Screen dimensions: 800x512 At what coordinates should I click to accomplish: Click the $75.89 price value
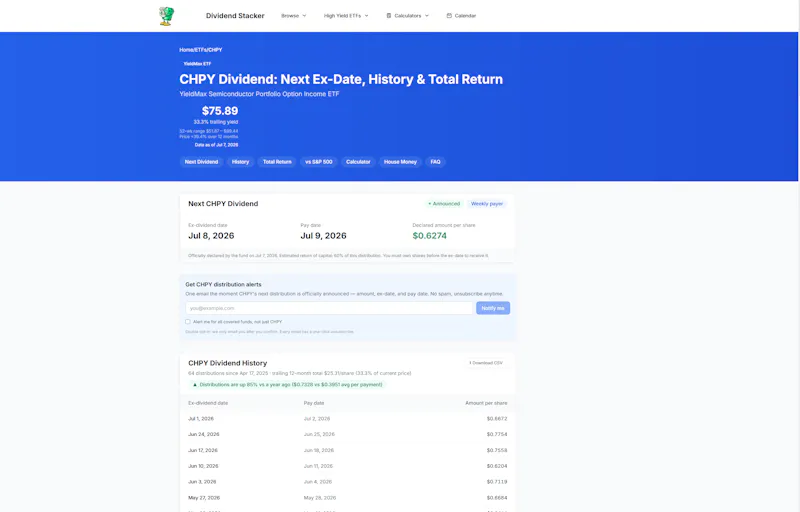pyautogui.click(x=220, y=111)
